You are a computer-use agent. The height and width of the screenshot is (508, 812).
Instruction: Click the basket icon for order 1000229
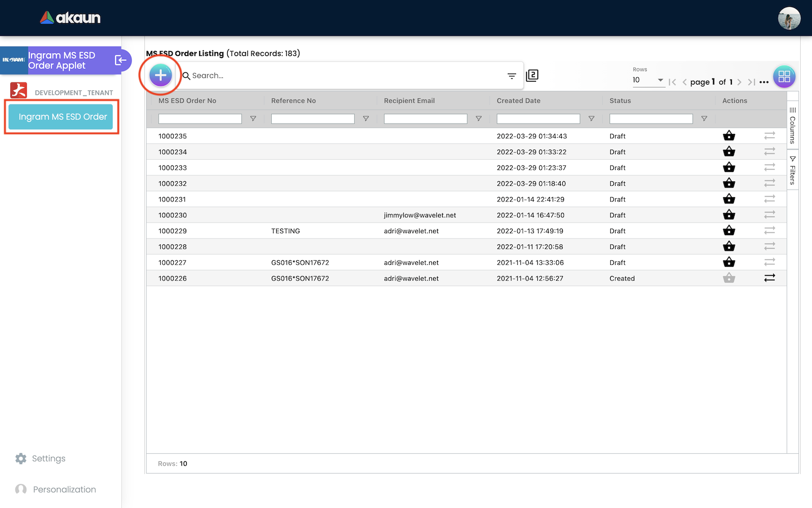(x=729, y=231)
